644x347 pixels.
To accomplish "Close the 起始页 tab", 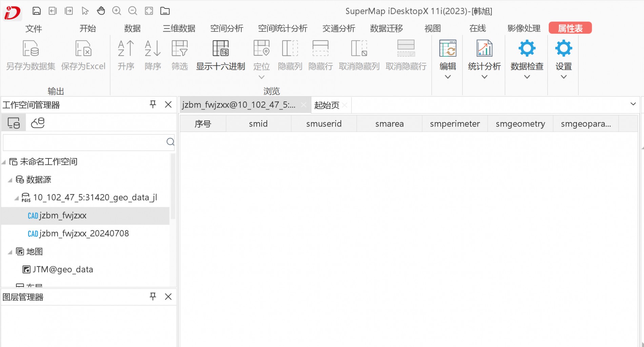I will pos(345,105).
